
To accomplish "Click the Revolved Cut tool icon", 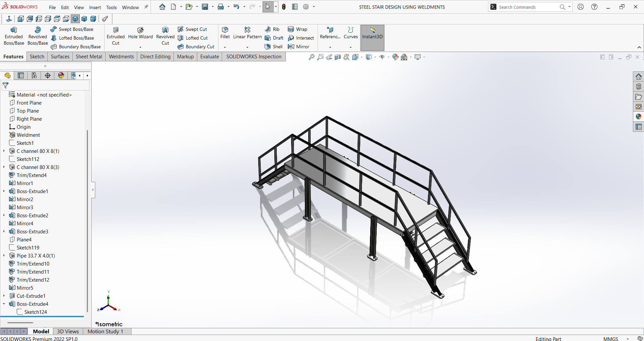I will (165, 30).
